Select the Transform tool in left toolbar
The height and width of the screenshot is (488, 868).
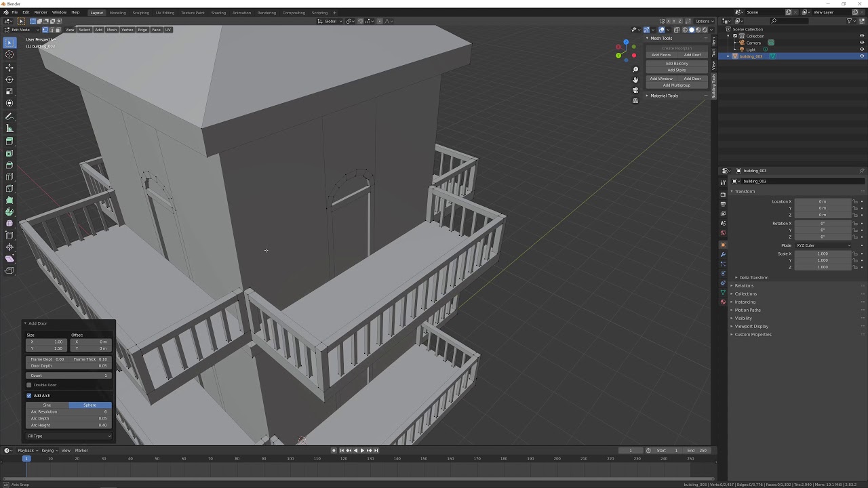[x=9, y=103]
